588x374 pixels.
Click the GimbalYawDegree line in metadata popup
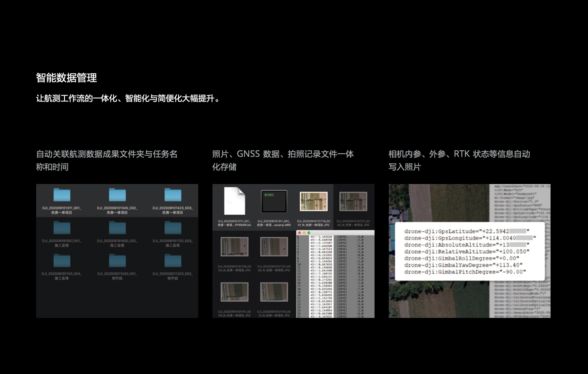point(463,265)
